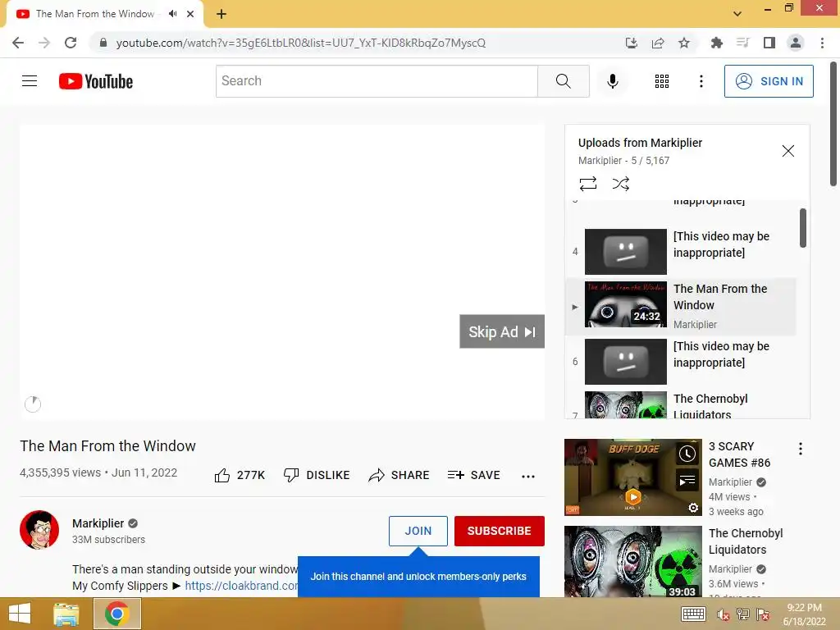The height and width of the screenshot is (630, 840).
Task: Click the DISLIKE thumbs-down button
Action: 317,475
